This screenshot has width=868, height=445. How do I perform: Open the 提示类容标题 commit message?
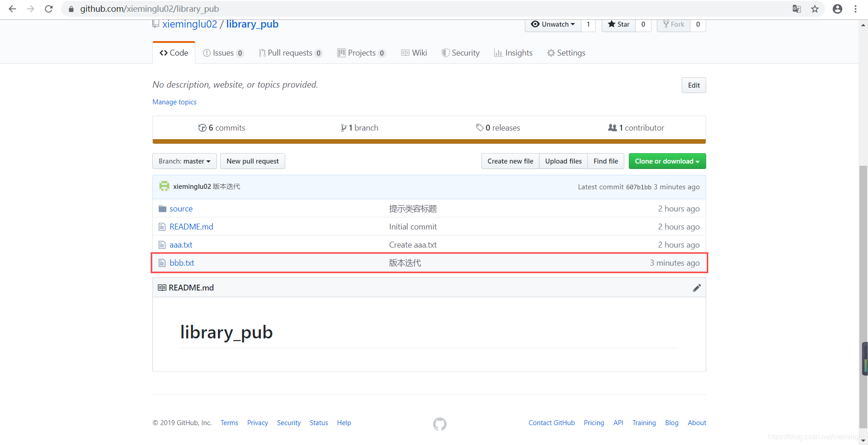[x=413, y=209]
